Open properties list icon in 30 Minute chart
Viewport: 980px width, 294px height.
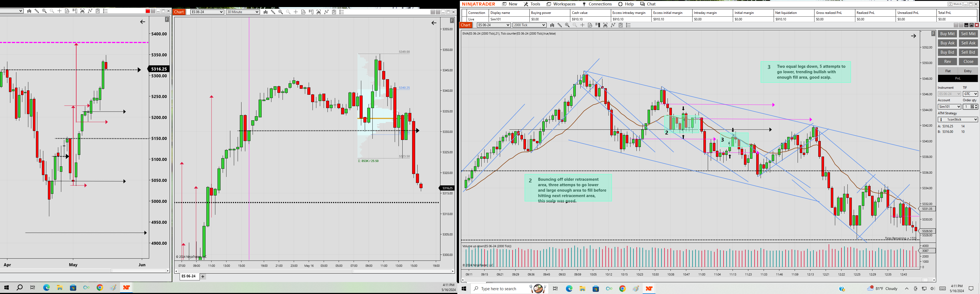click(x=342, y=12)
